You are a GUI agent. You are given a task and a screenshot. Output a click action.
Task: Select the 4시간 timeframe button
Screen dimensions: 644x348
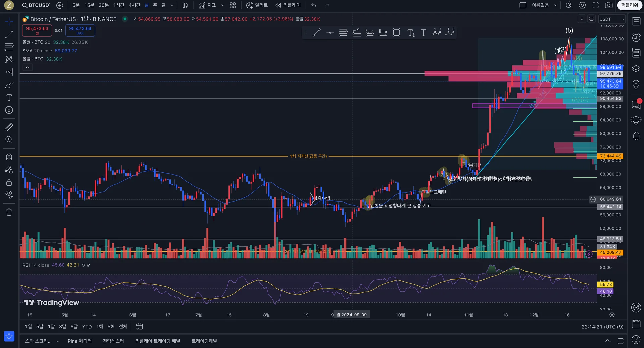[134, 5]
